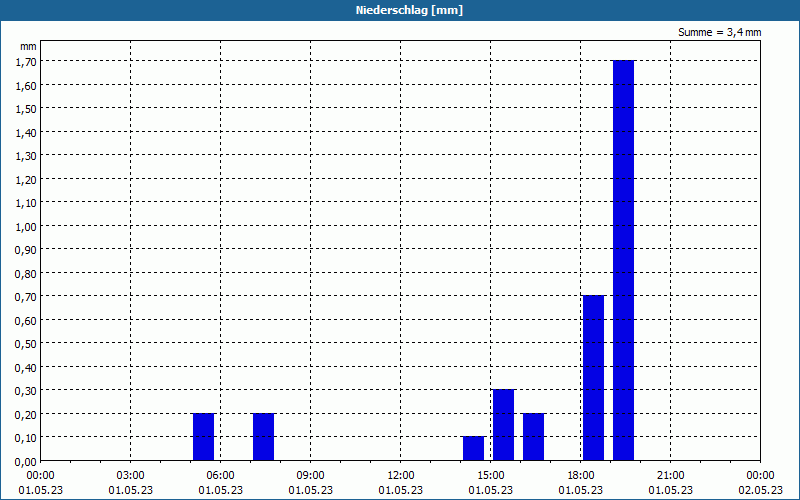Click the 0,40 y-axis label
The image size is (800, 500).
pyautogui.click(x=26, y=367)
